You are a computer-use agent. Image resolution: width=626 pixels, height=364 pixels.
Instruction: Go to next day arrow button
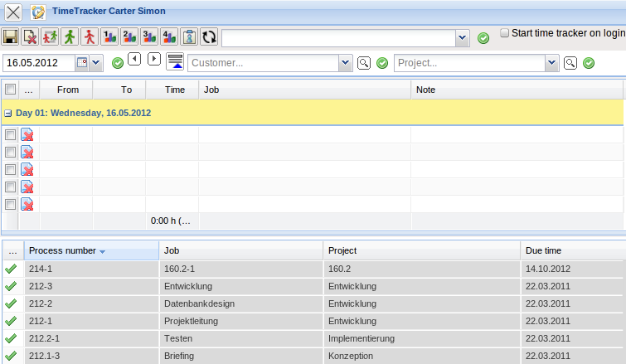[153, 59]
